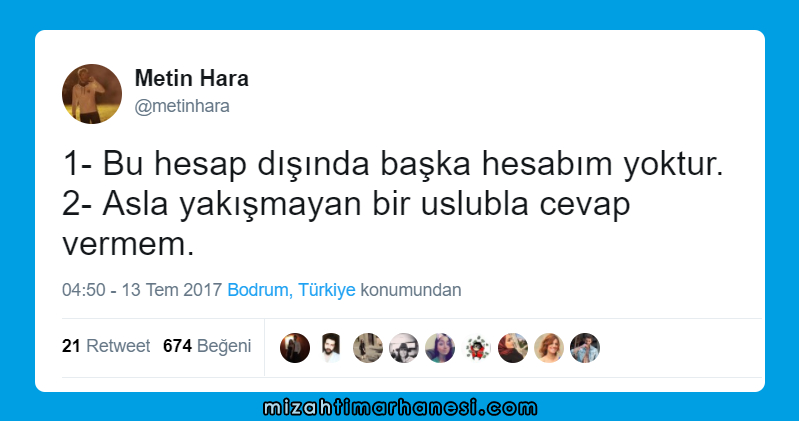Click the word 'konumundan' after the location

pyautogui.click(x=411, y=290)
